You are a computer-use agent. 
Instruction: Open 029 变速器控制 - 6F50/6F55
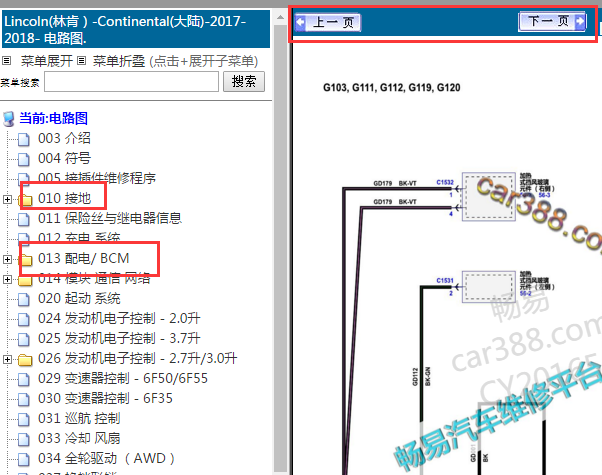[122, 378]
